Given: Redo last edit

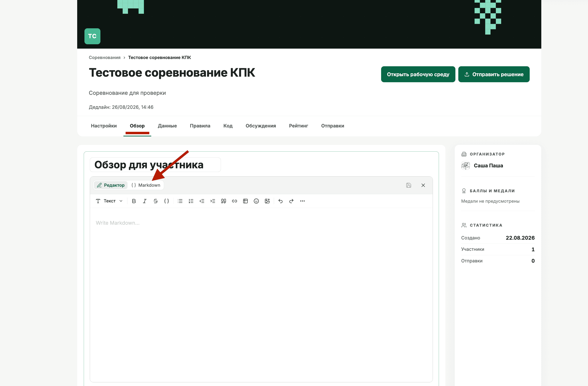Looking at the screenshot, I should [291, 201].
